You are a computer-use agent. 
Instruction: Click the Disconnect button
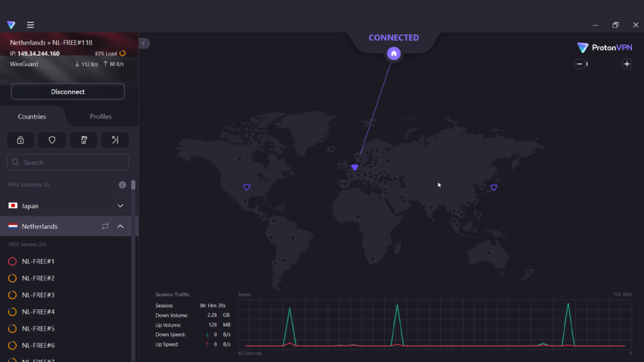point(68,92)
